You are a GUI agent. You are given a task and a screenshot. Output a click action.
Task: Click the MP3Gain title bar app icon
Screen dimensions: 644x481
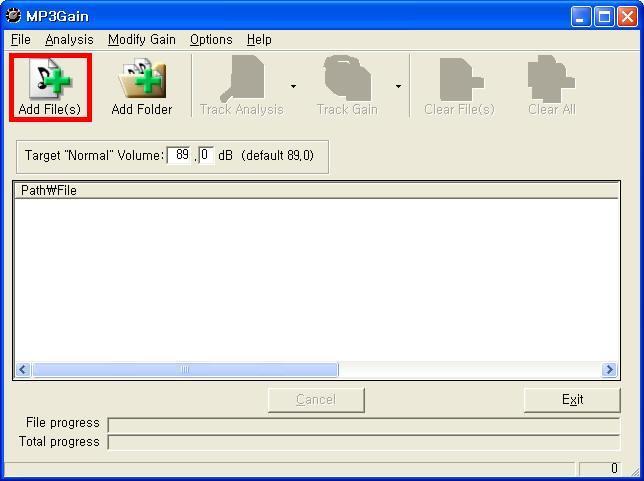tap(13, 16)
